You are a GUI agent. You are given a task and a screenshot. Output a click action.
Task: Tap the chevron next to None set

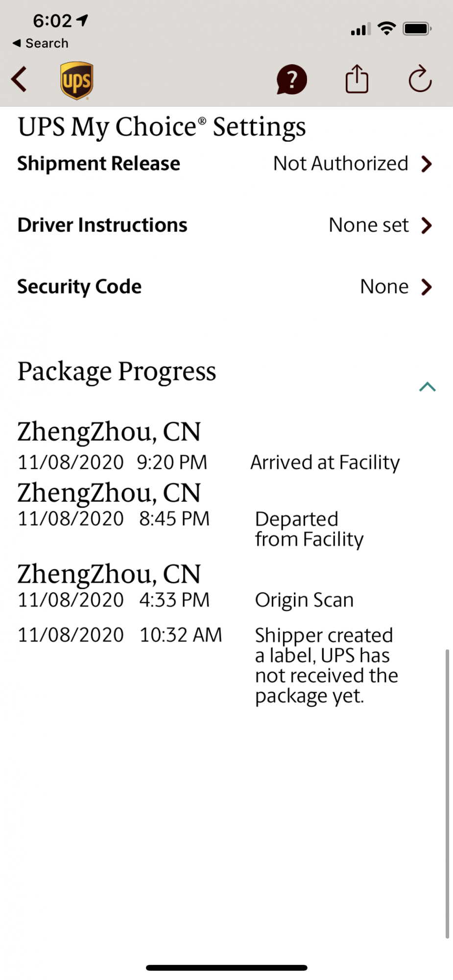click(427, 226)
